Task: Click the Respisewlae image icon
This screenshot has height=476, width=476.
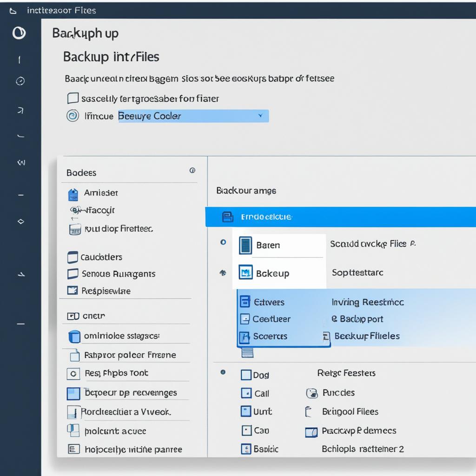Action: click(x=73, y=291)
